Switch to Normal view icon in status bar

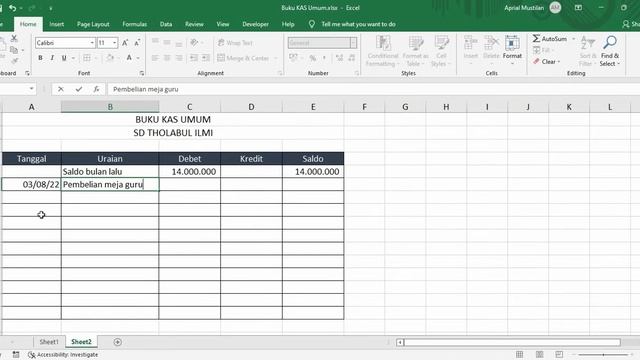(519, 354)
